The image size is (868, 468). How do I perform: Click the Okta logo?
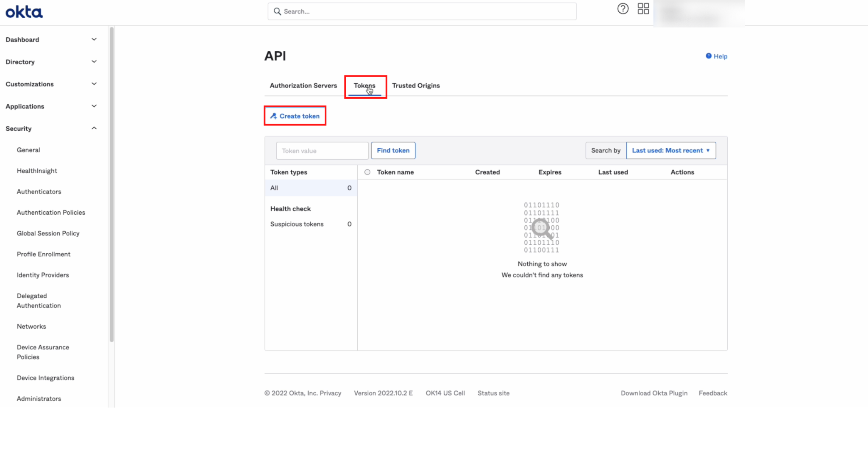point(24,12)
